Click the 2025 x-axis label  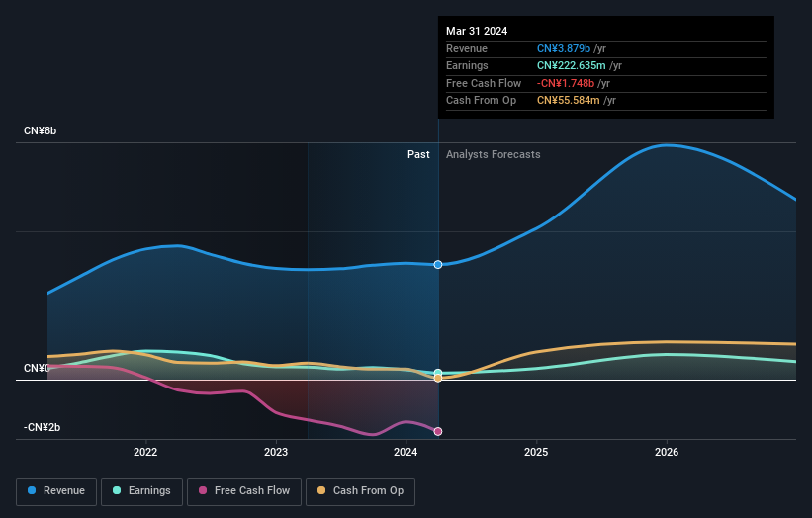(x=536, y=453)
